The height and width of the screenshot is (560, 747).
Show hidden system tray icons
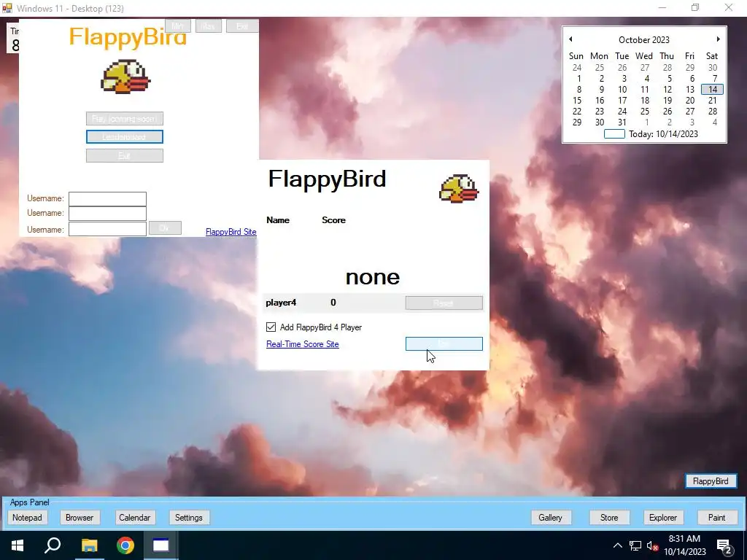617,545
